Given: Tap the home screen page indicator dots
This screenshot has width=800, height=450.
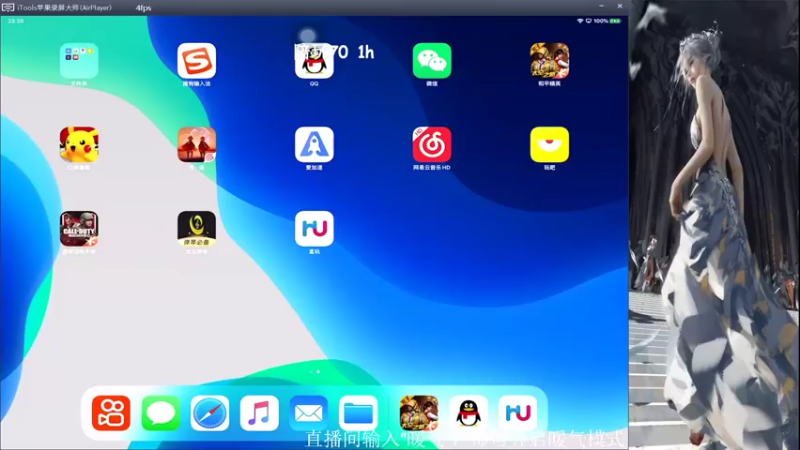Looking at the screenshot, I should (315, 371).
